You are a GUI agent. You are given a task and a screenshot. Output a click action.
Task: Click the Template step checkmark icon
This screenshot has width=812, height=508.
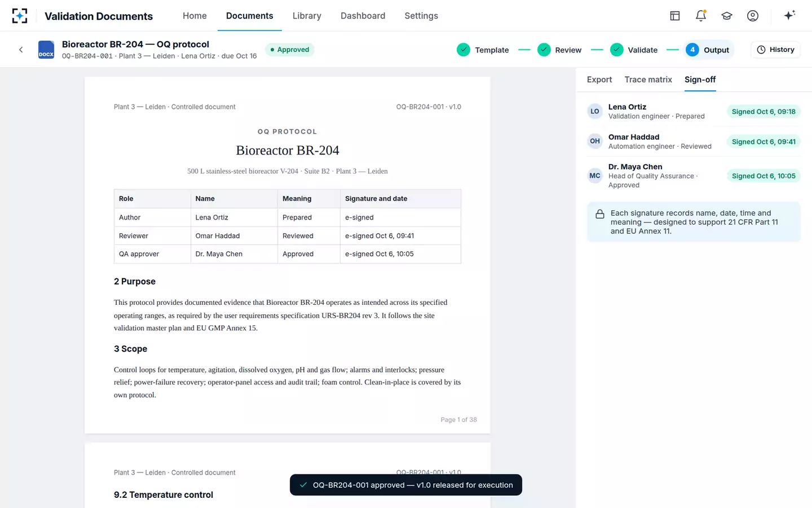coord(464,50)
